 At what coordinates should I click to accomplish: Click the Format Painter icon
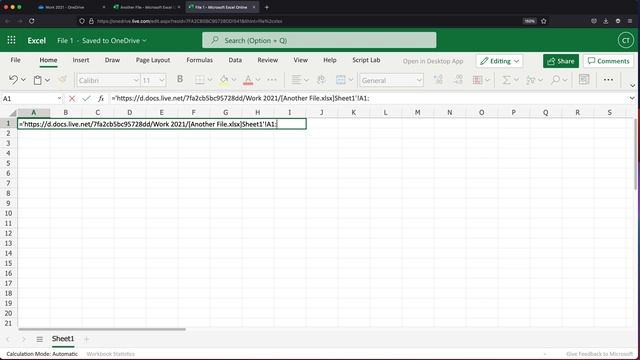(62, 80)
